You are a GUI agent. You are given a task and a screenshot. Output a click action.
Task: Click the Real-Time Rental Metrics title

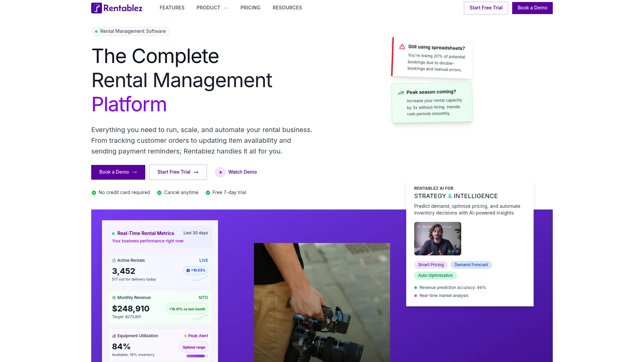(146, 233)
